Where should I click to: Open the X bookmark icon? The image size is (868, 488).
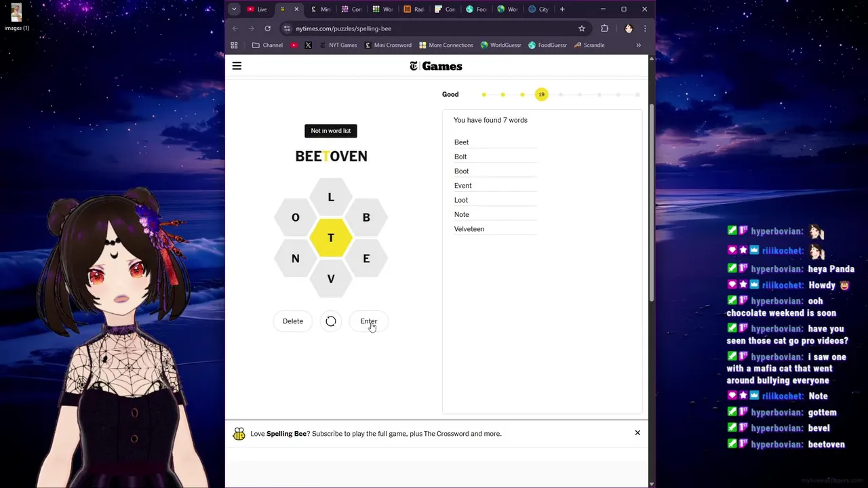point(308,45)
